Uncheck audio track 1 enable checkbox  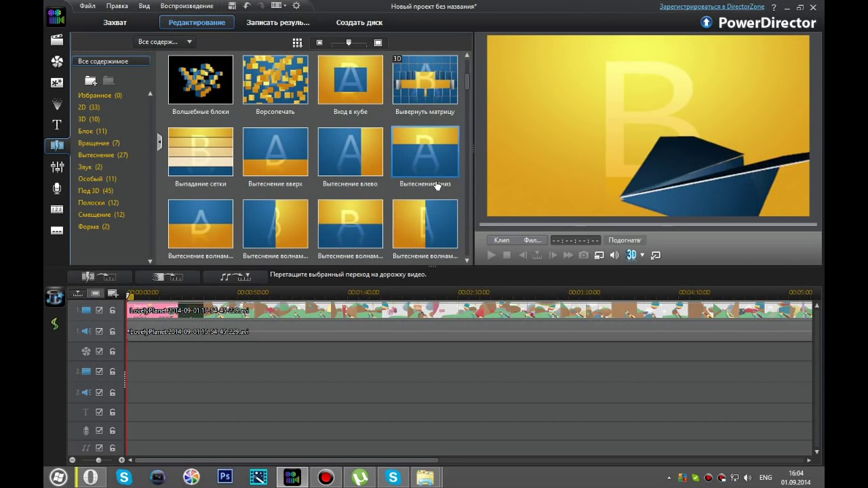(99, 331)
